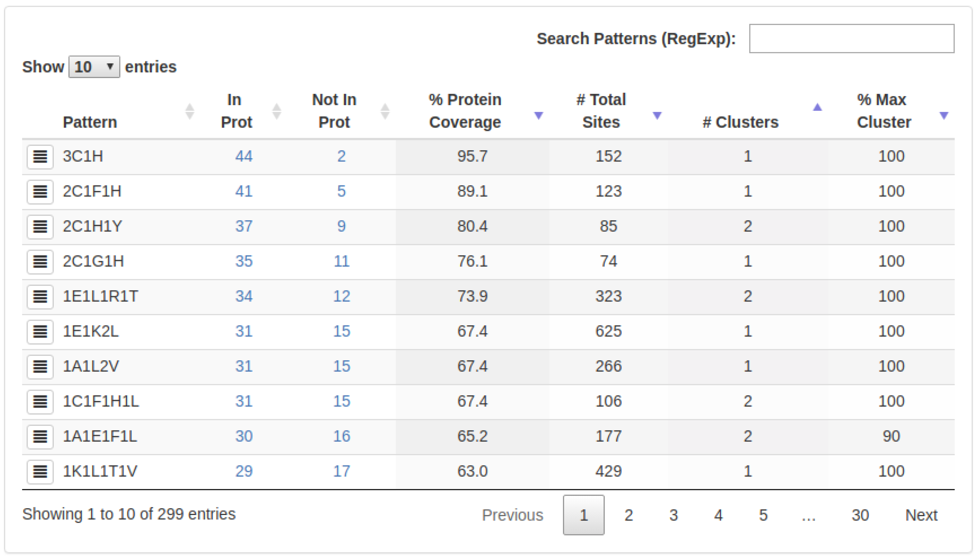Viewport: 980px width, 560px height.
Task: Sort by % Max Cluster column
Action: pos(884,111)
